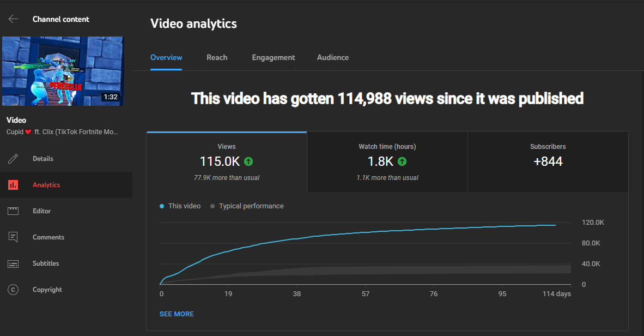Click the 19 x-axis day label
This screenshot has width=644, height=336.
(x=228, y=294)
